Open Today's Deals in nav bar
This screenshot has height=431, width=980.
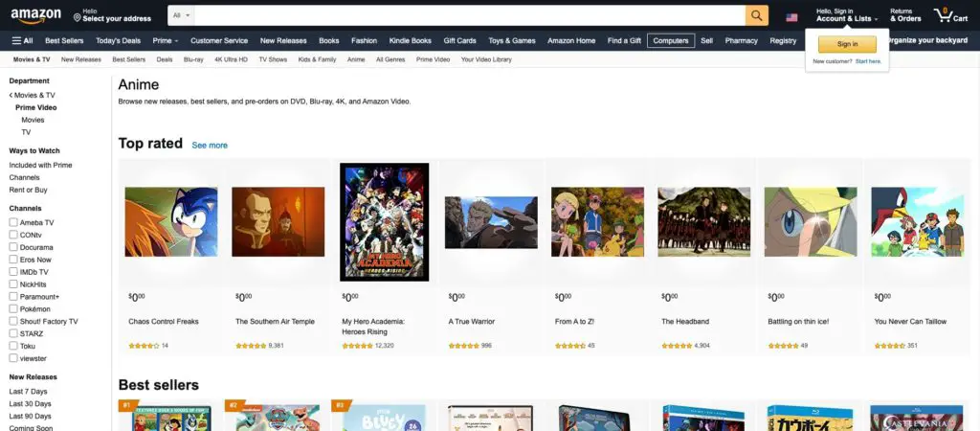[x=118, y=40]
